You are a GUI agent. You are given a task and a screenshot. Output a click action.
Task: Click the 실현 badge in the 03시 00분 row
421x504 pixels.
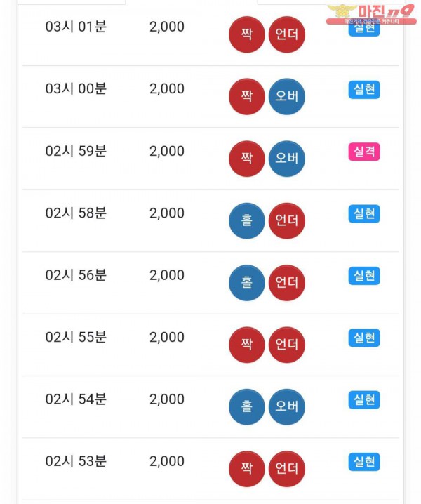pyautogui.click(x=364, y=89)
